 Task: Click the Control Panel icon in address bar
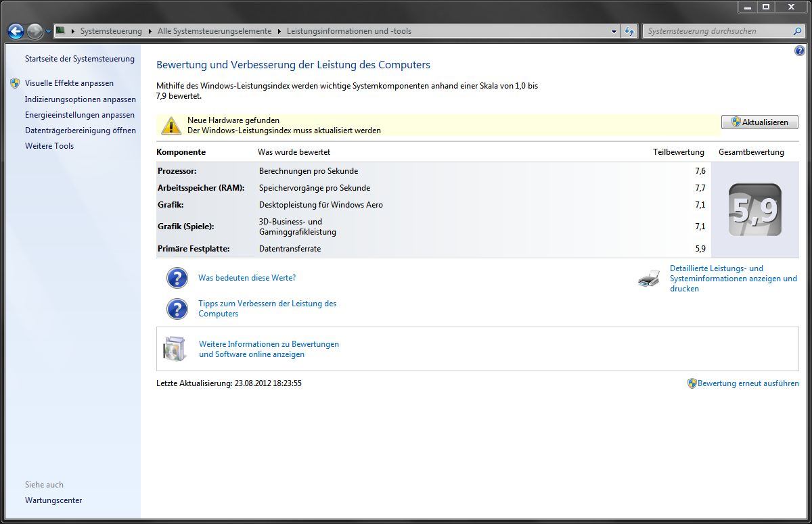[60, 30]
